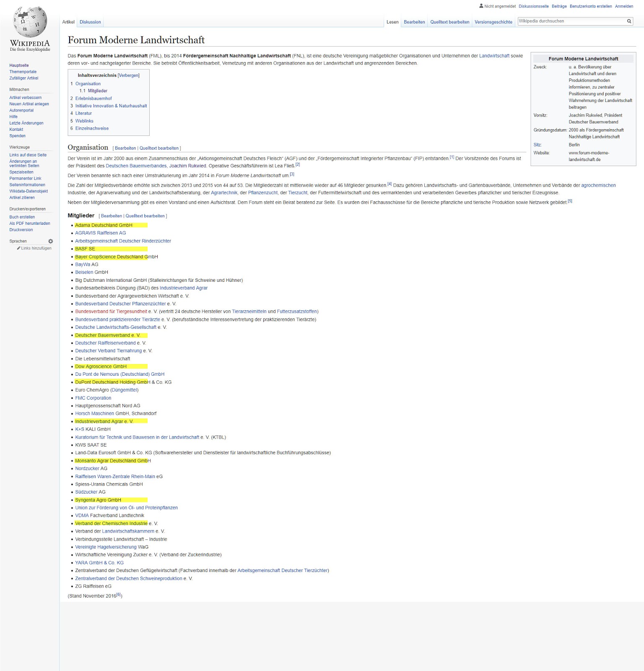The width and height of the screenshot is (644, 671).
Task: Open Deutscher Bauernverband e. V. member link
Action: pyautogui.click(x=108, y=335)
